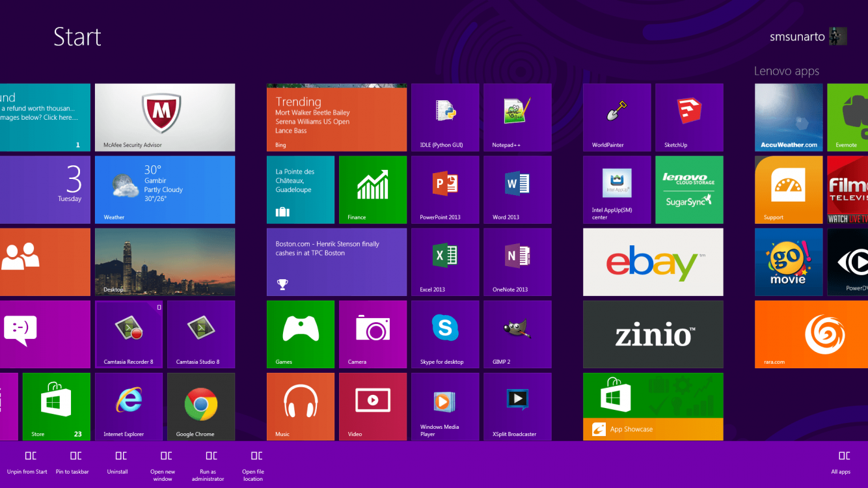Open AccuWeather.com tile

click(x=789, y=118)
